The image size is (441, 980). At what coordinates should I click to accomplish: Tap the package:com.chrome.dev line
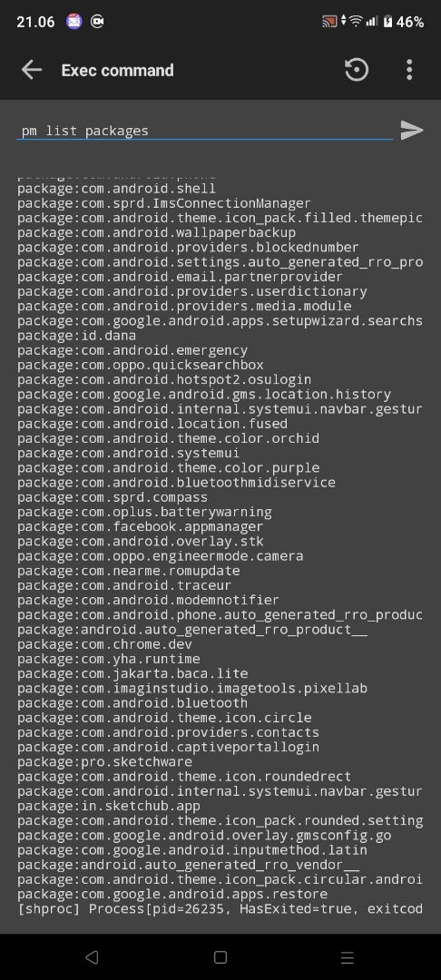(105, 644)
